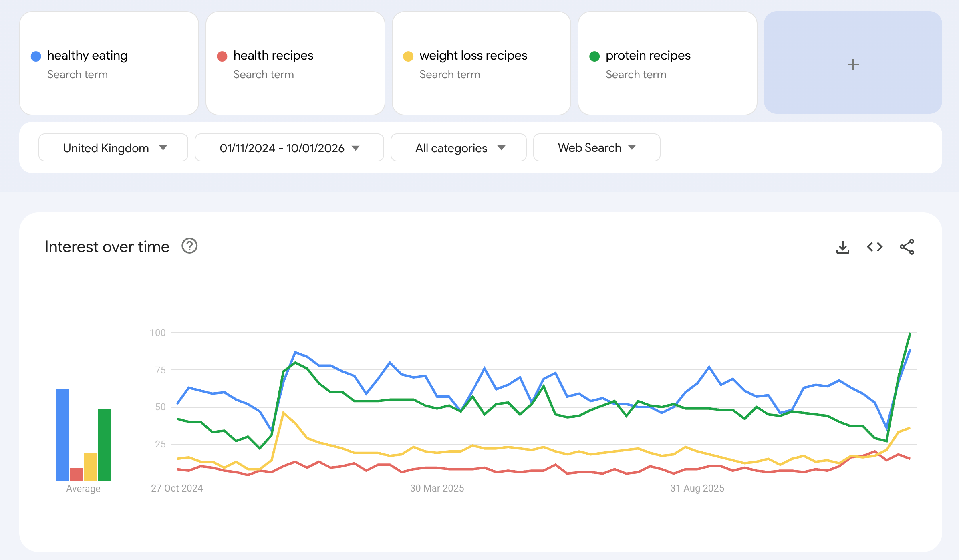The width and height of the screenshot is (959, 560).
Task: Expand the date range dropdown
Action: 289,148
